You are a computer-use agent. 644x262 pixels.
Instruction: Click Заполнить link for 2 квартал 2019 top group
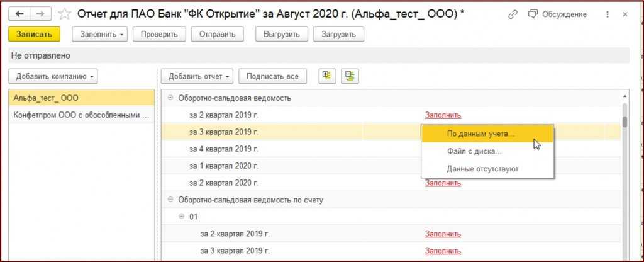[443, 115]
